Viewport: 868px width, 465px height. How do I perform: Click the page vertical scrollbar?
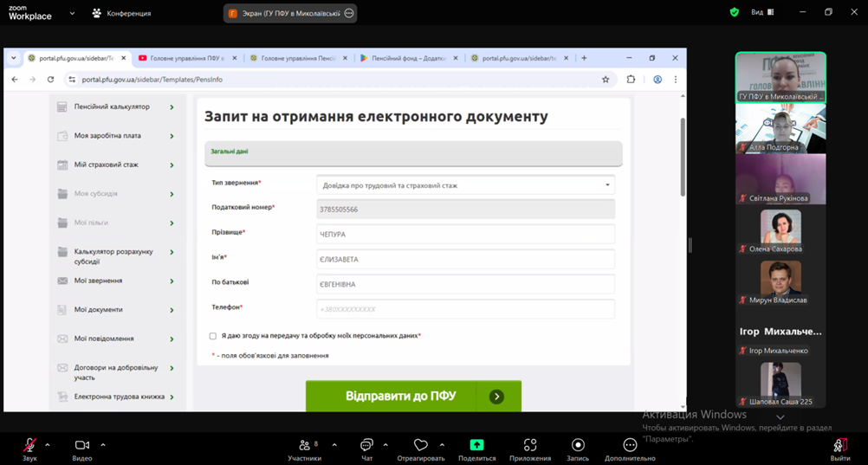coord(683,157)
